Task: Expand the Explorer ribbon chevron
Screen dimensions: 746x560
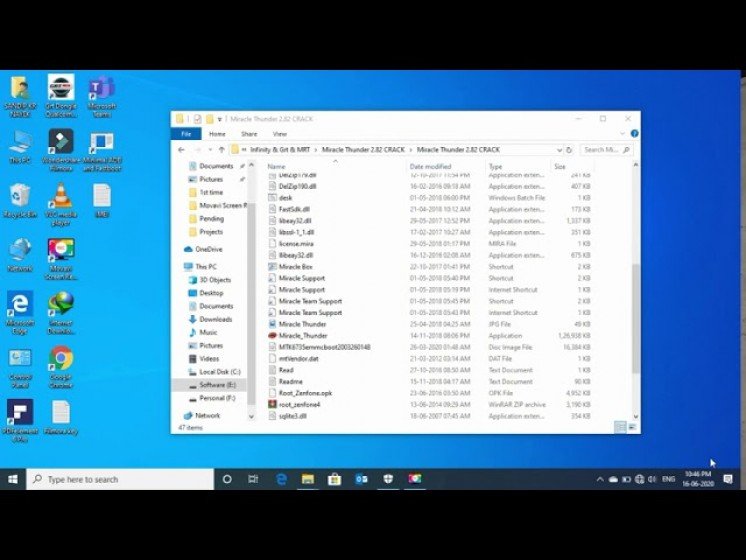Action: coord(622,134)
